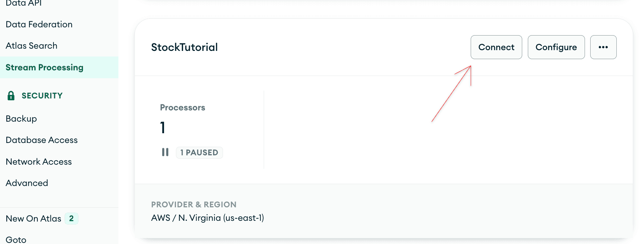Click Goto in the sidebar
Viewport: 644px width, 244px height.
point(16,240)
